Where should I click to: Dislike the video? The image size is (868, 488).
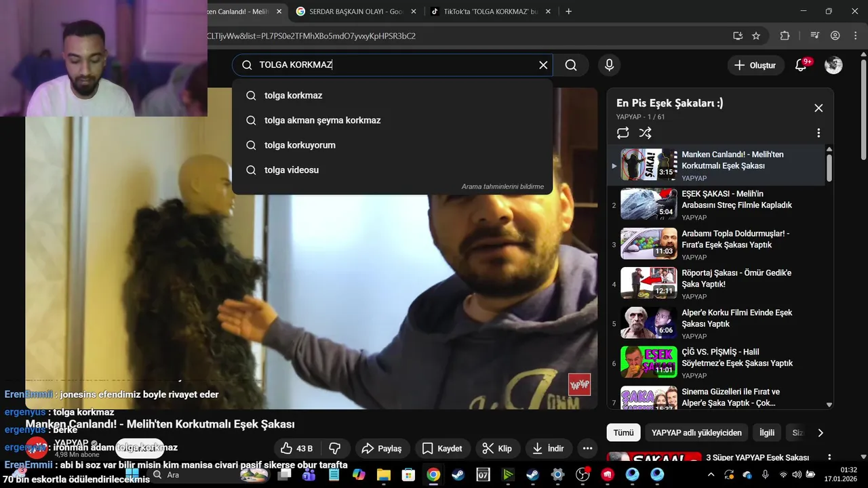pyautogui.click(x=334, y=448)
